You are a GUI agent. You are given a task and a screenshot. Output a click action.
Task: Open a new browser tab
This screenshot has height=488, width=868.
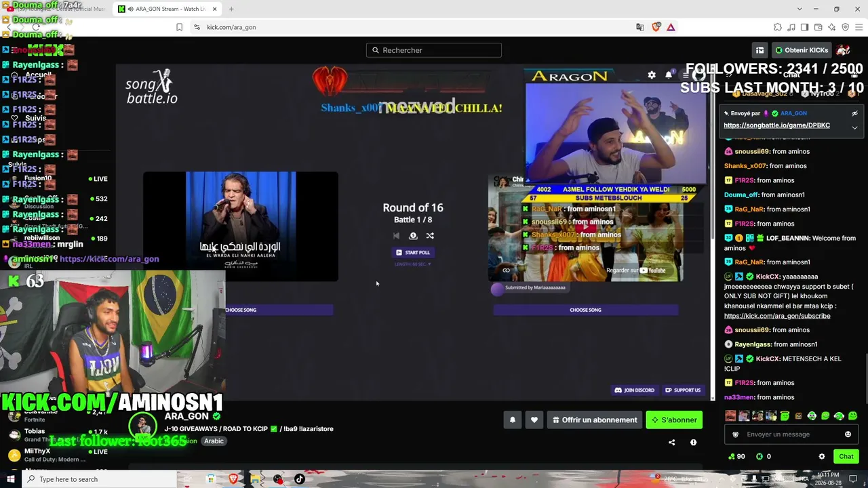point(231,9)
